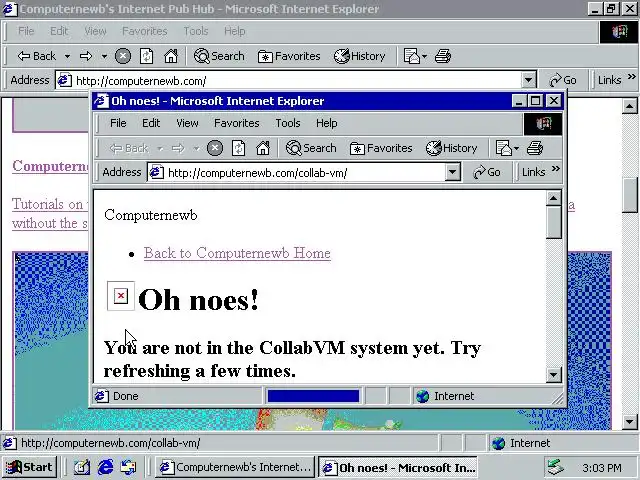640x480 pixels.
Task: Click the broken image icon beside Oh noes! heading
Action: pyautogui.click(x=121, y=296)
